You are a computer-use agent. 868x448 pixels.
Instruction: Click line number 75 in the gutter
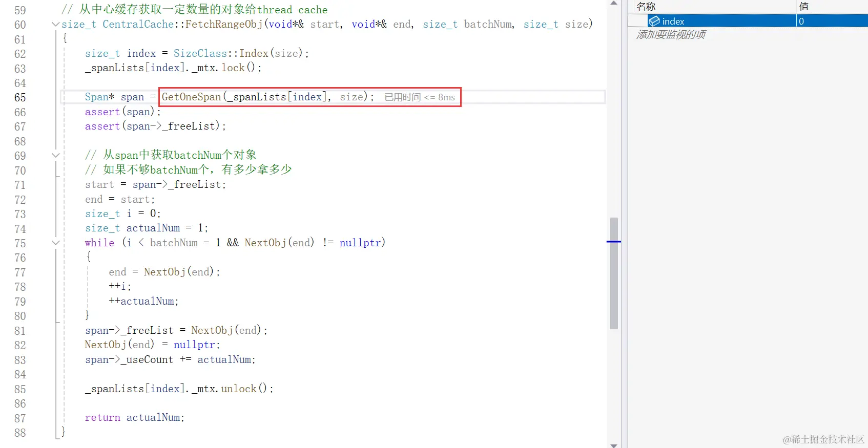20,243
